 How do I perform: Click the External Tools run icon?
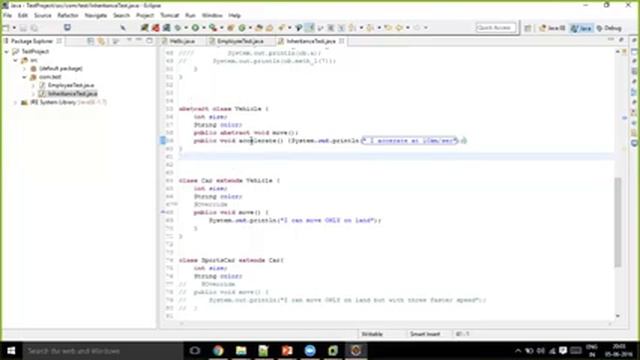click(x=213, y=28)
